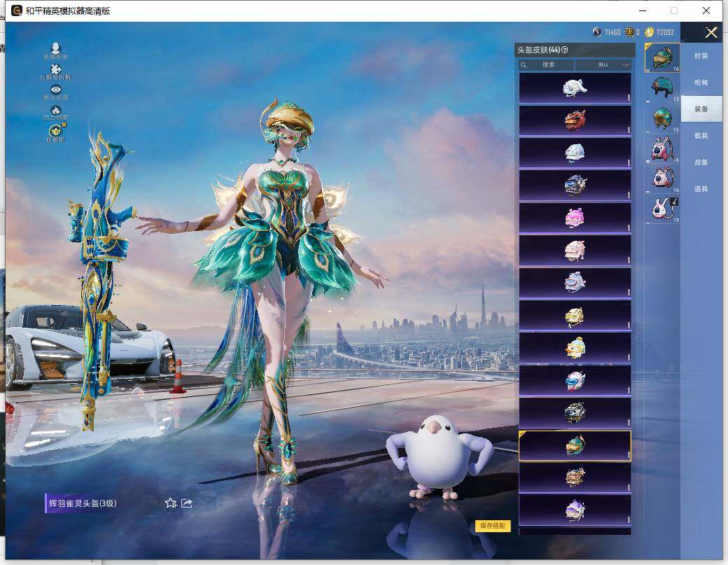The width and height of the screenshot is (728, 565).
Task: Choose the yellow duck helmet skin
Action: pyautogui.click(x=575, y=348)
